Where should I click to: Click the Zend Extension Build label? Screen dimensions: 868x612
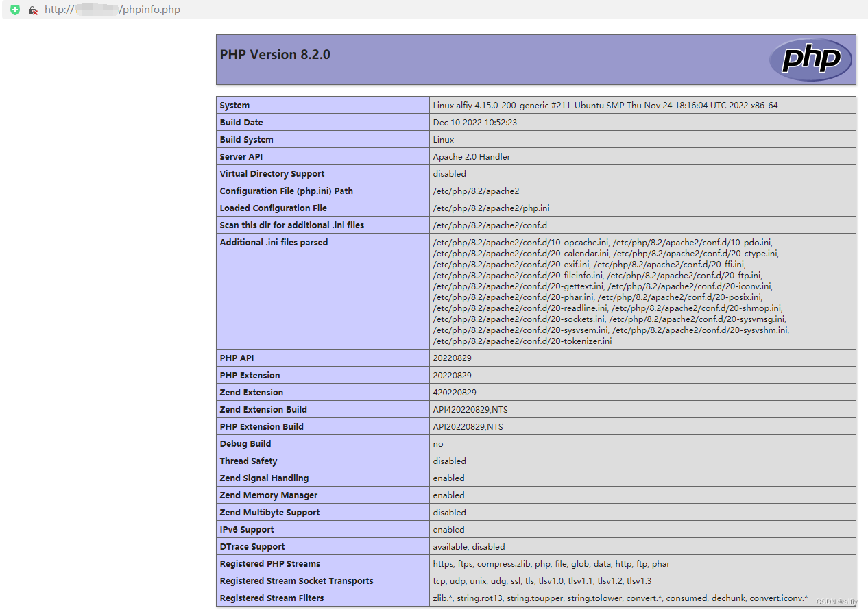click(x=263, y=410)
